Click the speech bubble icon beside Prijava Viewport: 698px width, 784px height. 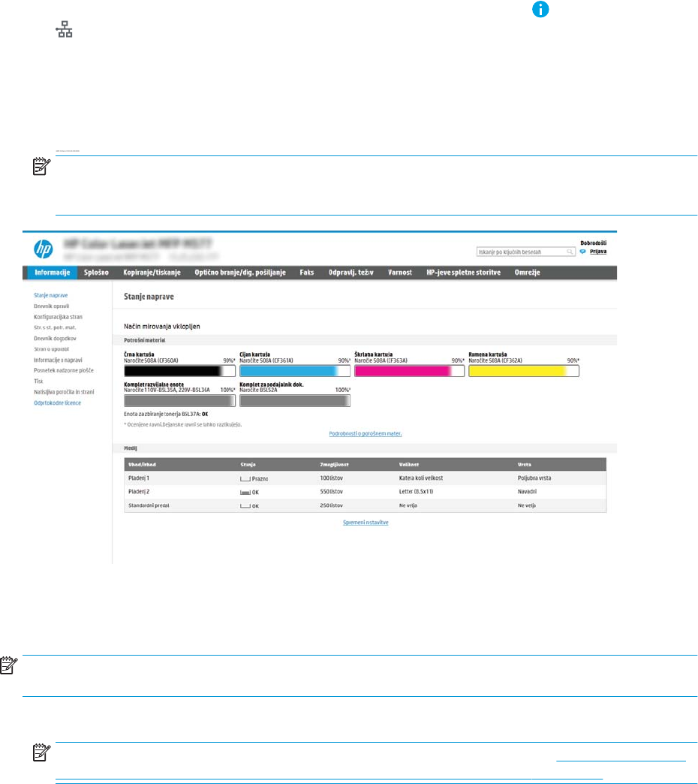tap(582, 252)
